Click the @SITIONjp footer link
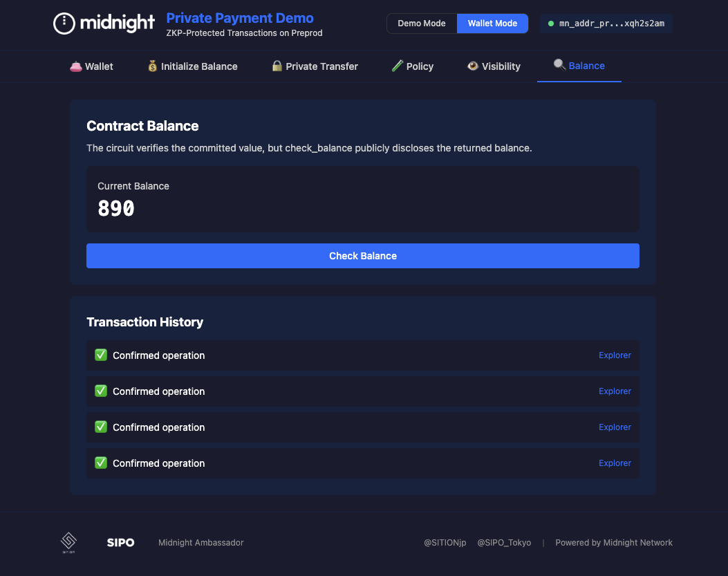 point(445,543)
